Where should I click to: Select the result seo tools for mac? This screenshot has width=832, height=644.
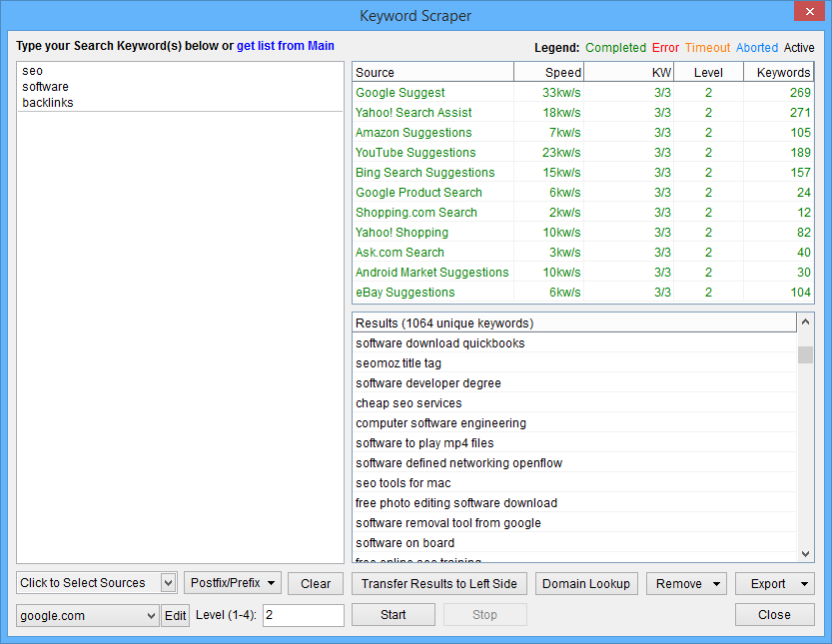pyautogui.click(x=403, y=482)
